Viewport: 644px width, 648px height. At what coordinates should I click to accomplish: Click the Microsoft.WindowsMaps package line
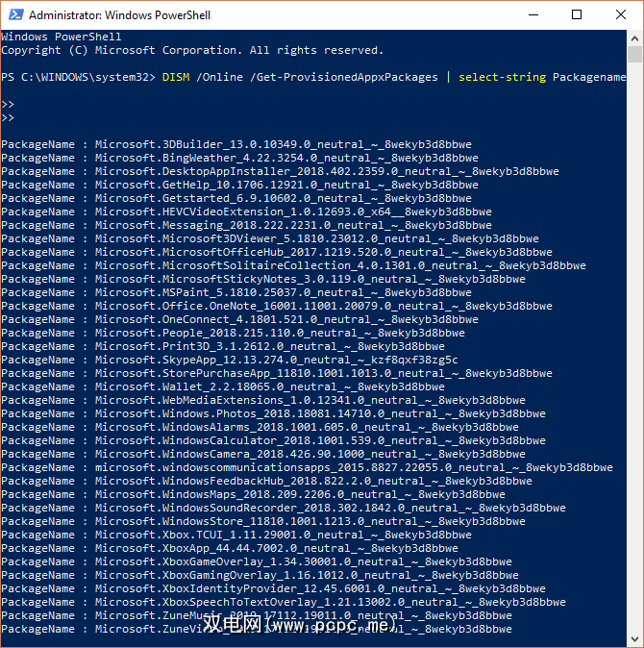point(253,494)
